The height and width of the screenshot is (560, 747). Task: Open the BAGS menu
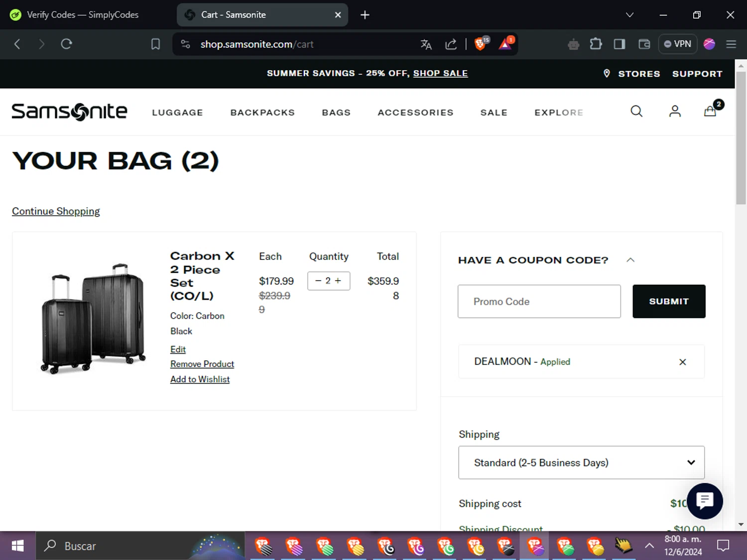[336, 112]
